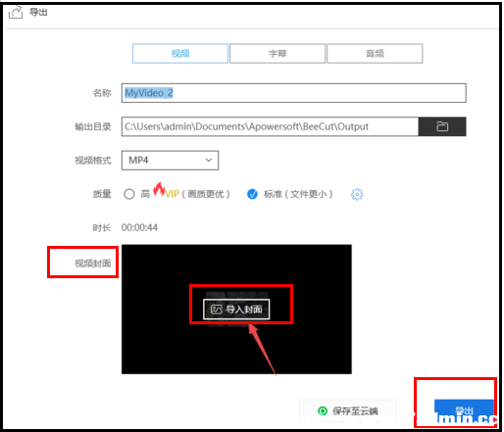Click the output directory path field
This screenshot has width=504, height=432.
coord(270,126)
